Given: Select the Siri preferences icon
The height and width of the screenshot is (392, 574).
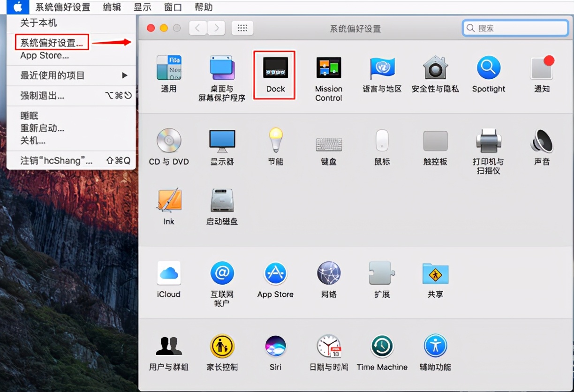Looking at the screenshot, I should coord(275,347).
